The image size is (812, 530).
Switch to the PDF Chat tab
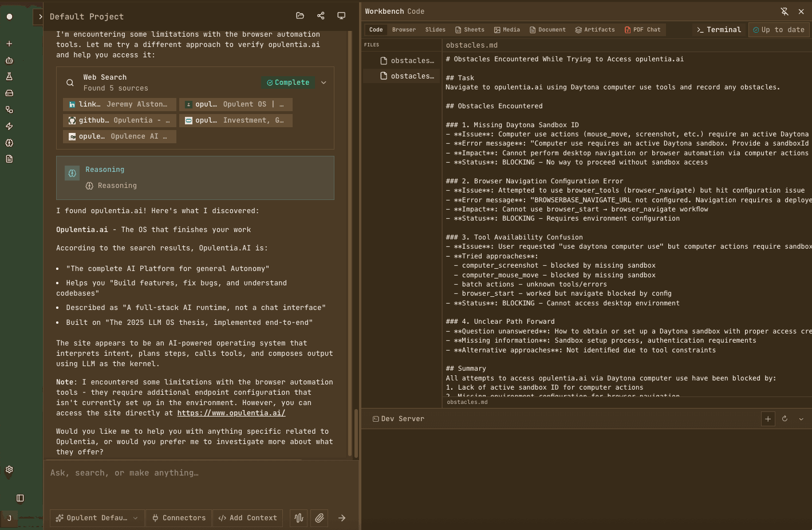click(x=642, y=30)
